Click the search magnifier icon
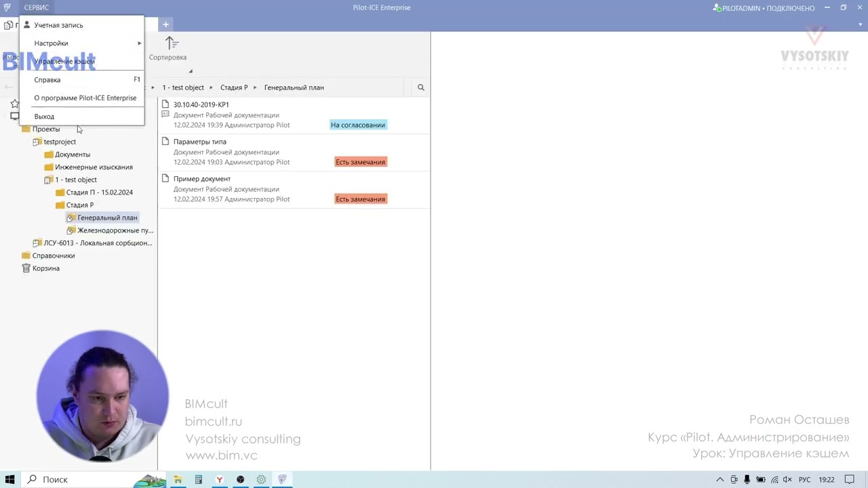The height and width of the screenshot is (488, 868). (x=421, y=87)
